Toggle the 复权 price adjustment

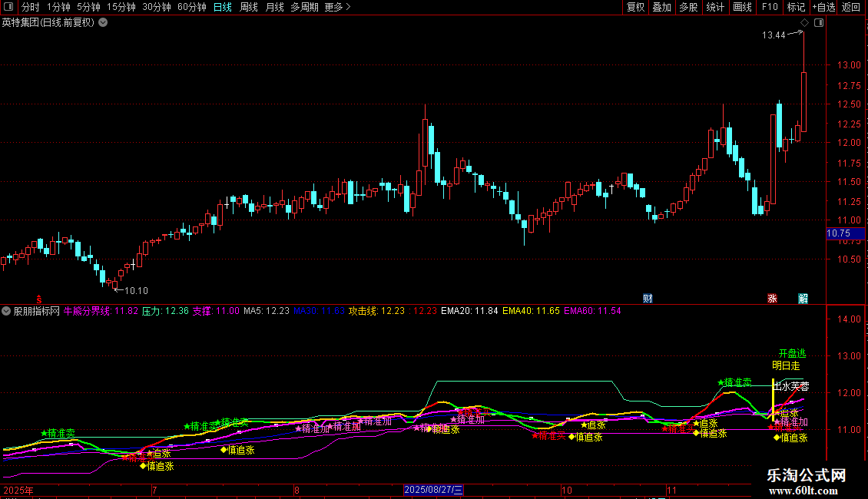click(x=636, y=7)
